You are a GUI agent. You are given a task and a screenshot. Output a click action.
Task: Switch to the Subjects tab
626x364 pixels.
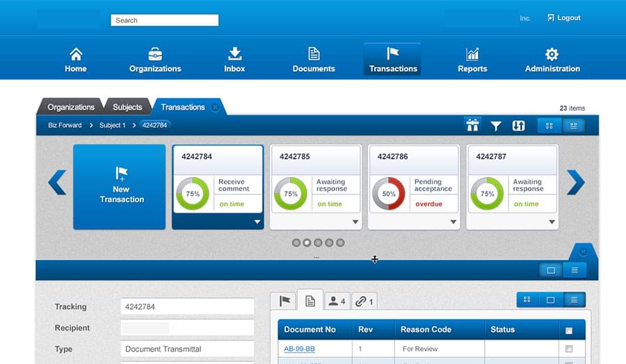(x=127, y=107)
